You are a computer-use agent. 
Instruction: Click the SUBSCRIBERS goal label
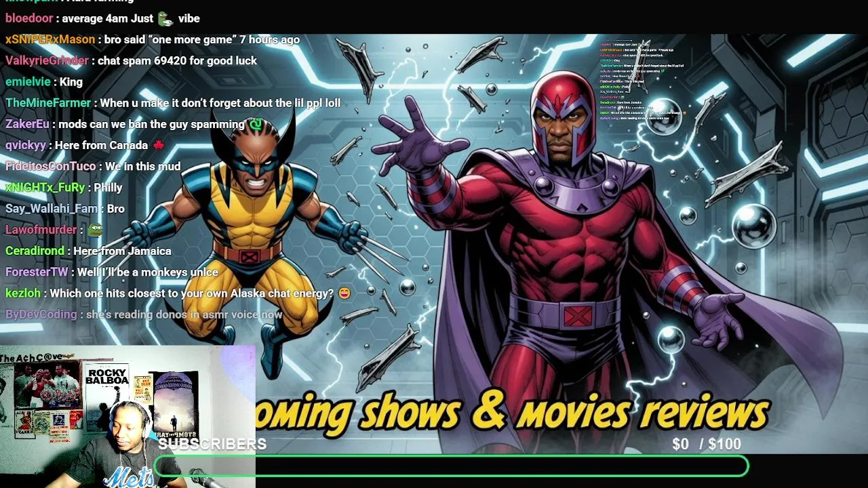pyautogui.click(x=212, y=444)
